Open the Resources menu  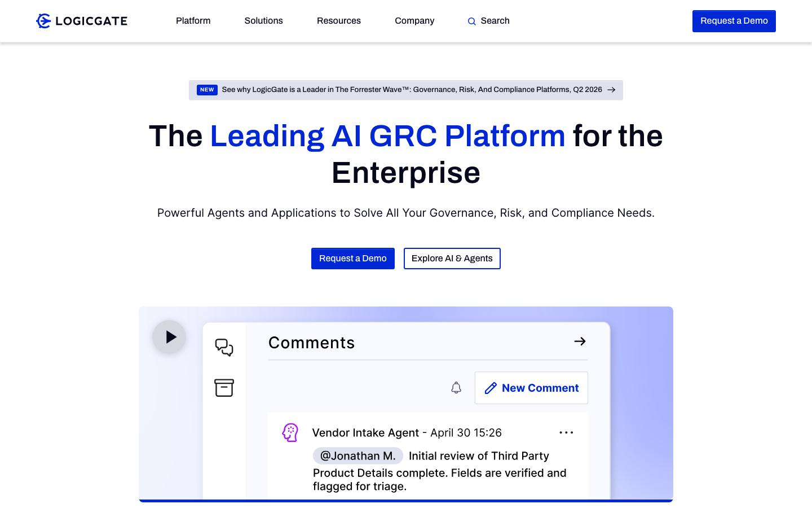click(x=339, y=21)
